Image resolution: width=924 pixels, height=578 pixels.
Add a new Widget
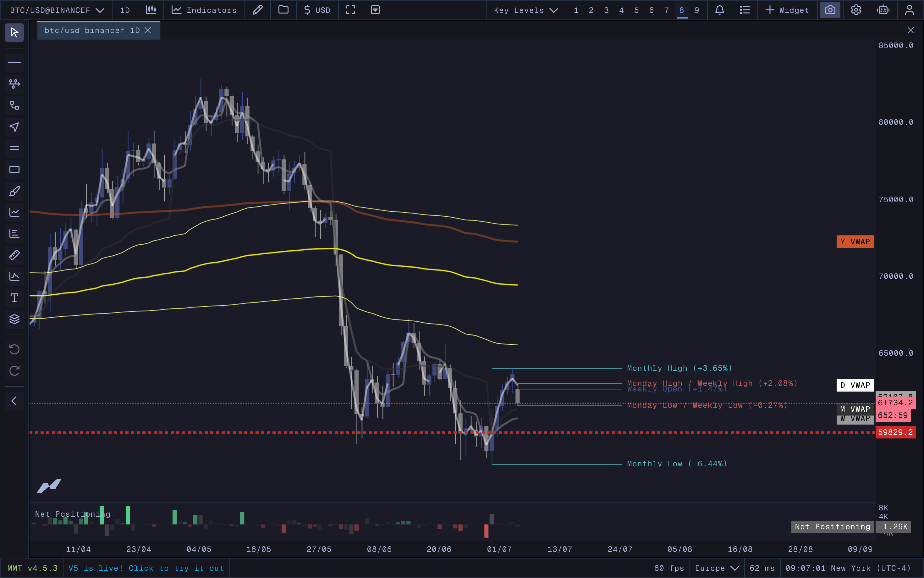pos(788,10)
